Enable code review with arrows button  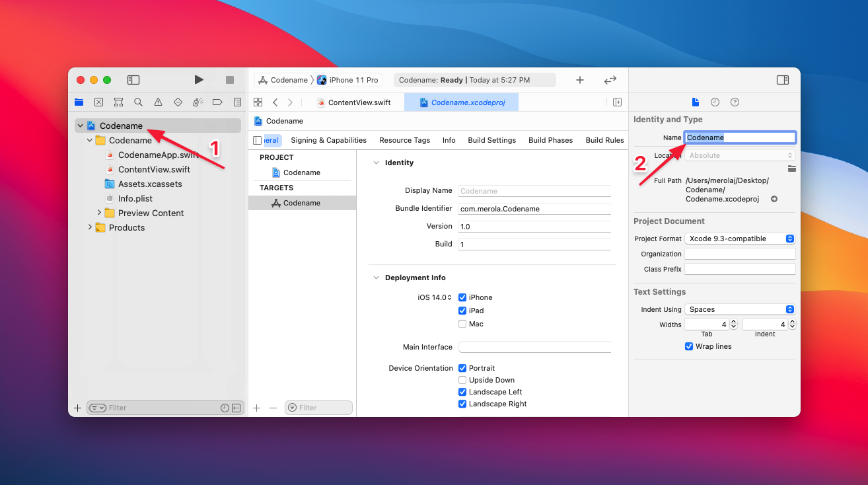click(610, 80)
